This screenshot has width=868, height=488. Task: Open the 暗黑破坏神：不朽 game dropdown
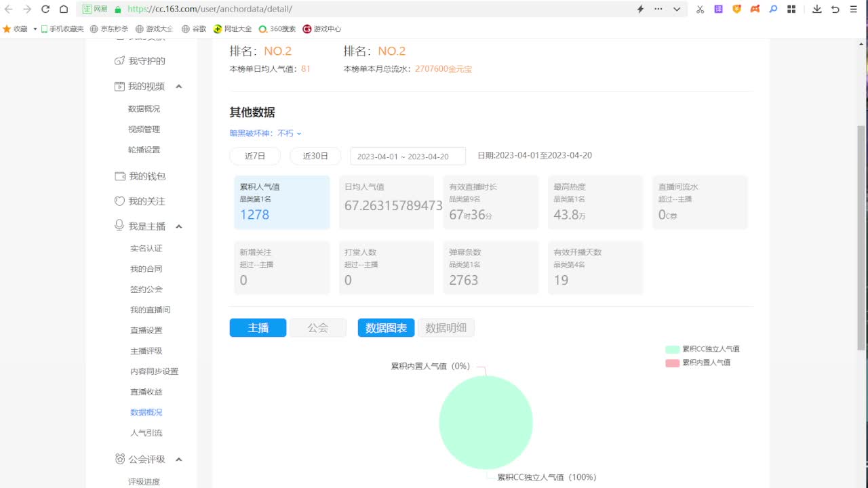point(266,134)
